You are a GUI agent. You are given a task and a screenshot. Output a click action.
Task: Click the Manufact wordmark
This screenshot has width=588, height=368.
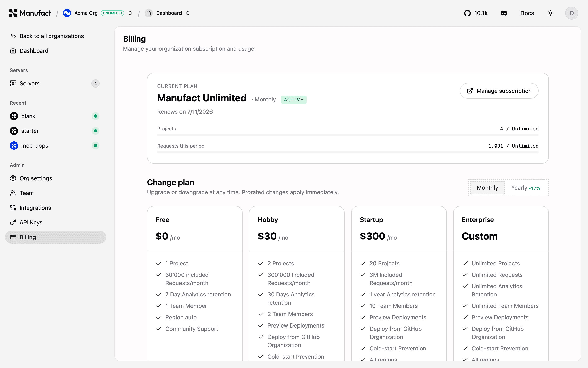click(x=36, y=13)
